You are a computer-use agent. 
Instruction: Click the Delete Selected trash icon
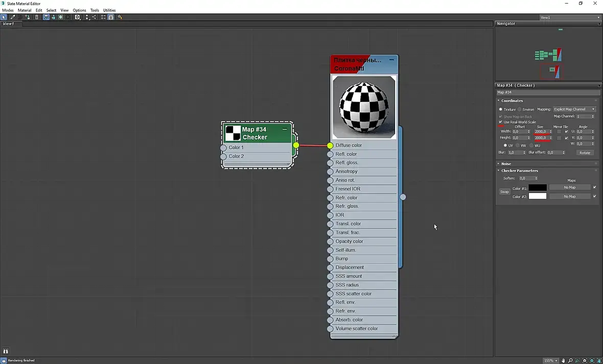tap(36, 17)
